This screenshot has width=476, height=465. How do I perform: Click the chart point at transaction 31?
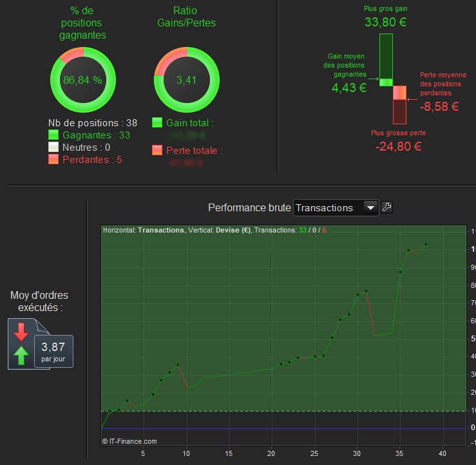(366, 290)
